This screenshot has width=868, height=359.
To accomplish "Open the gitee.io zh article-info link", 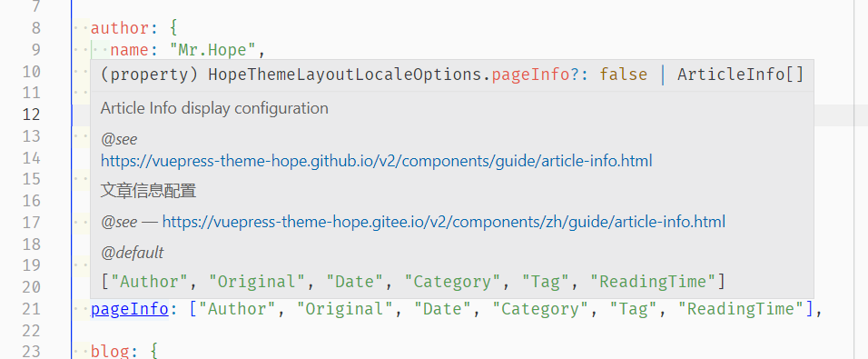I will pos(443,222).
